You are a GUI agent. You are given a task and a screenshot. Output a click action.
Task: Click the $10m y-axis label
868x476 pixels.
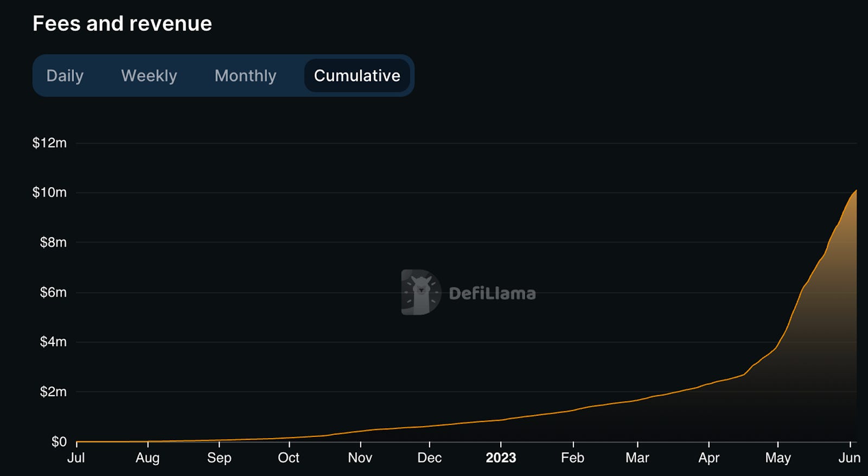pos(49,192)
